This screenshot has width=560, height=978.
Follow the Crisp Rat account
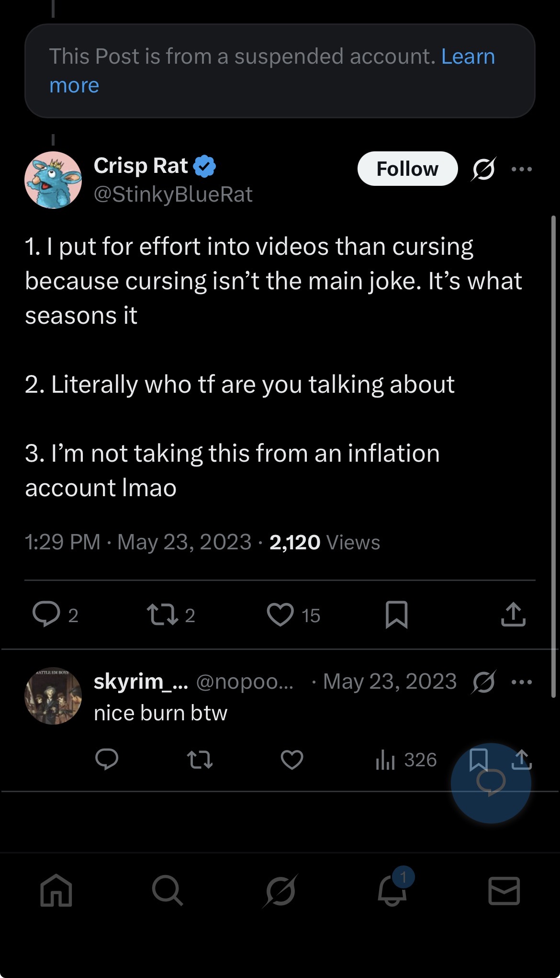pyautogui.click(x=407, y=169)
